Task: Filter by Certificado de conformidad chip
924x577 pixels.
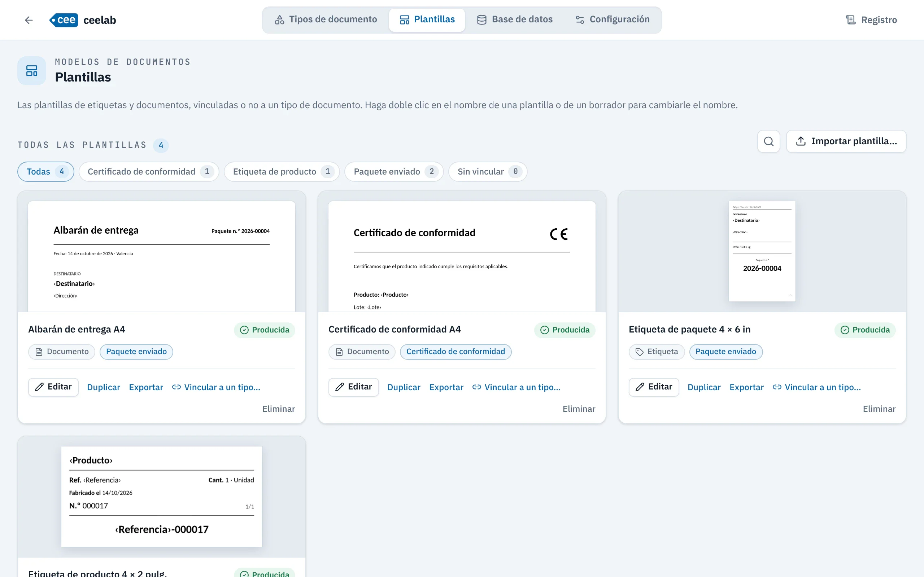Action: (x=149, y=172)
